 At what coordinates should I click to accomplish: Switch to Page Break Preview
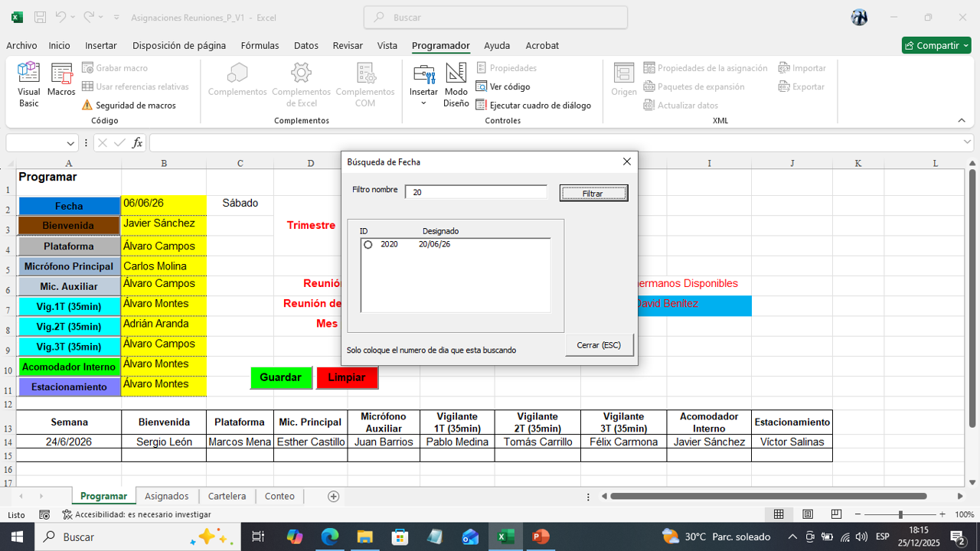tap(836, 515)
